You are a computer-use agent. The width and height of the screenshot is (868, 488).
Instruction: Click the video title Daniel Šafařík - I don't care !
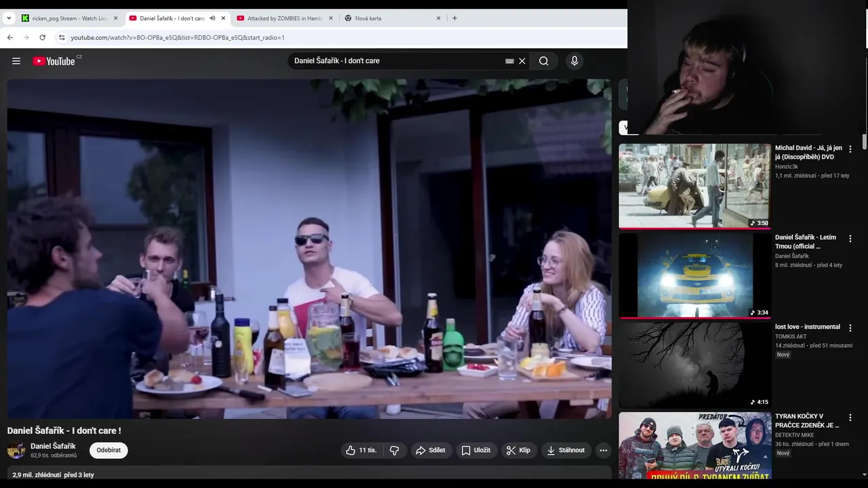(x=64, y=430)
